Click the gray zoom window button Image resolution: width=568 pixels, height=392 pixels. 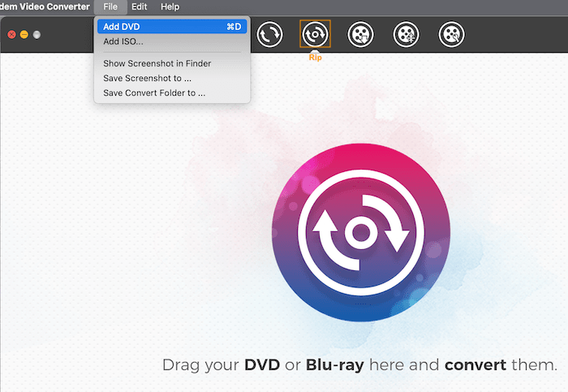point(37,35)
